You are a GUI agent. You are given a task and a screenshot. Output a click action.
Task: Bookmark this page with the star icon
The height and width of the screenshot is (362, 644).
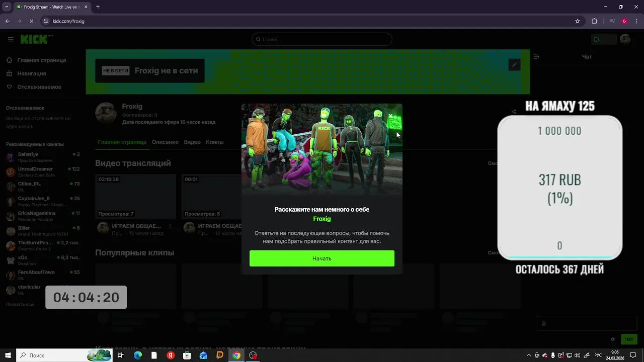click(x=578, y=21)
